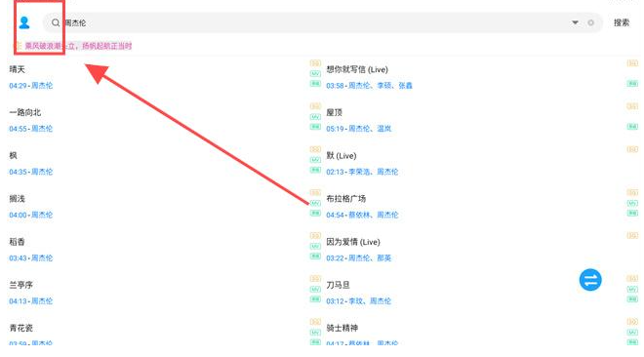
Task: Click the SQ badge for 默 (Live)
Action: point(632,149)
